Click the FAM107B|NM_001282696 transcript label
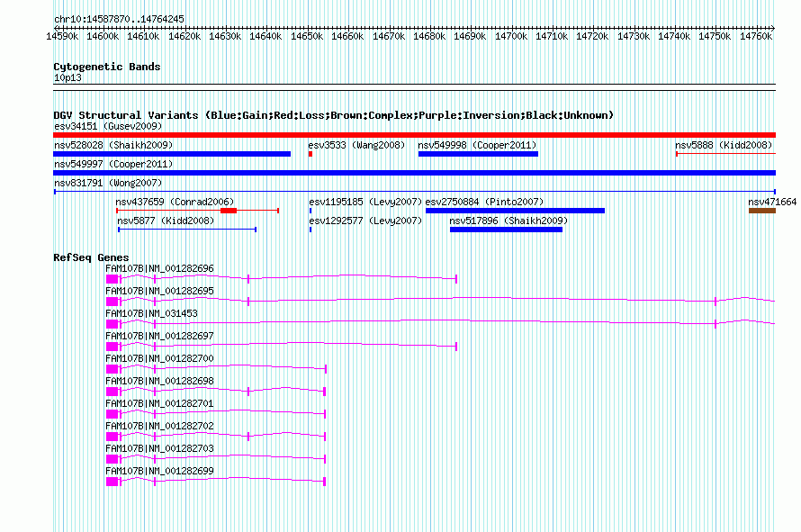The width and height of the screenshot is (801, 532). (x=159, y=268)
